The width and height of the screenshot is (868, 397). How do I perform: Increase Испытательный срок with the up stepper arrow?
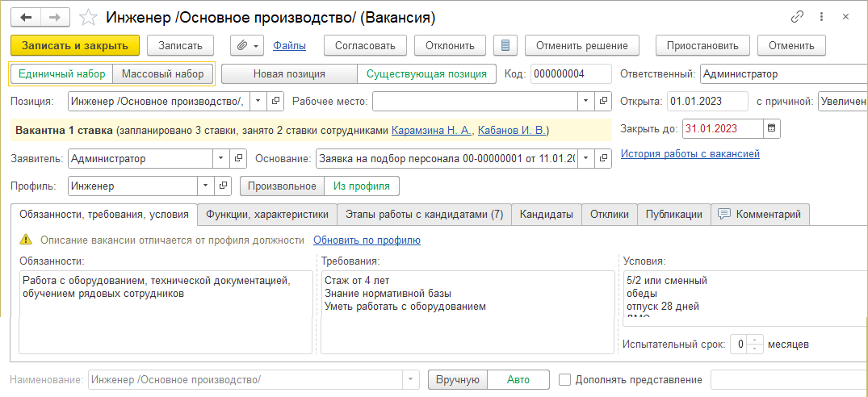click(754, 340)
